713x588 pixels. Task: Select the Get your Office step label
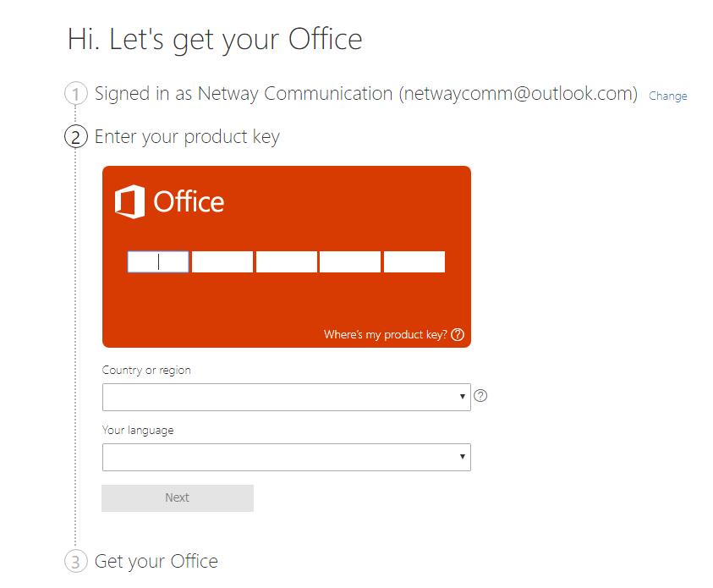click(156, 561)
